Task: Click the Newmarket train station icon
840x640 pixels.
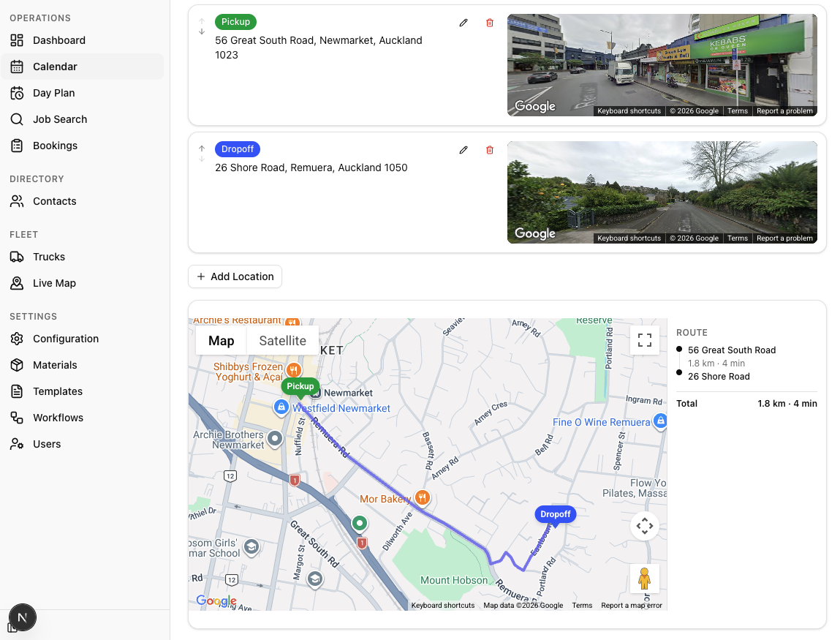Action: [316, 393]
